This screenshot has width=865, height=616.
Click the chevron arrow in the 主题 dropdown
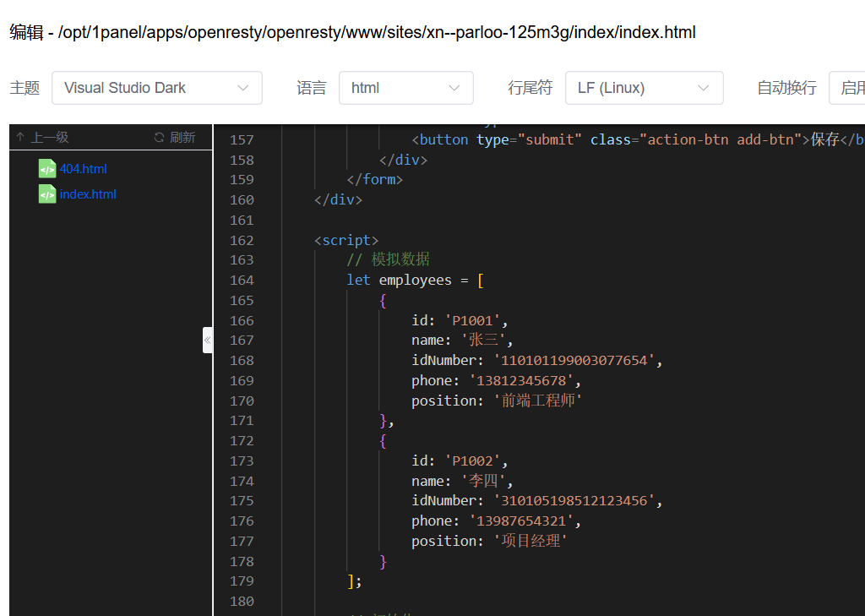click(243, 88)
